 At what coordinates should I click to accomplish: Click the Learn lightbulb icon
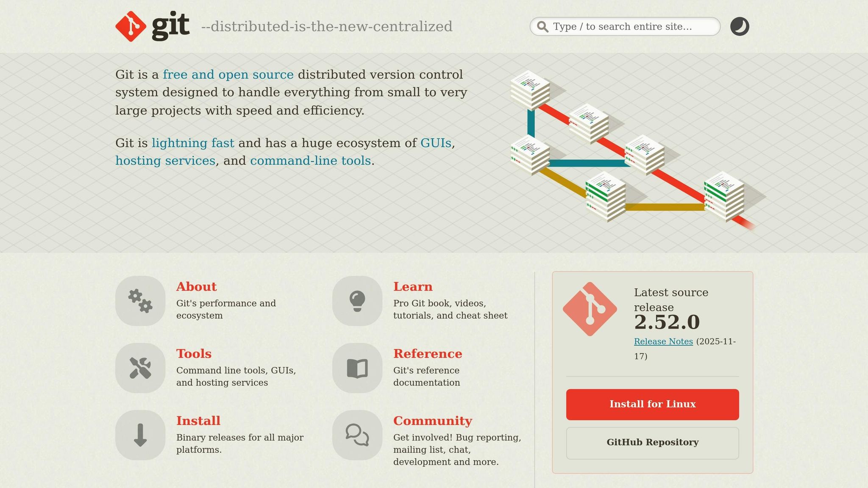357,301
